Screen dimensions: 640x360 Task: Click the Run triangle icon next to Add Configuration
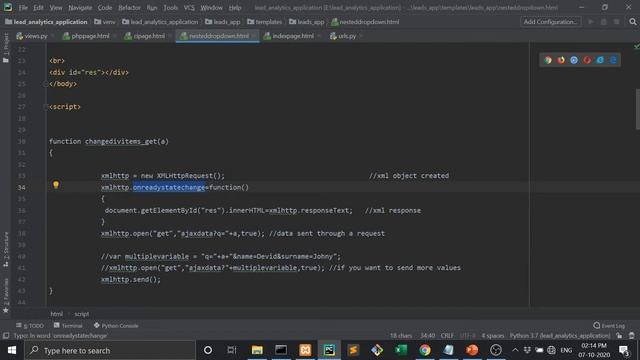(x=591, y=22)
